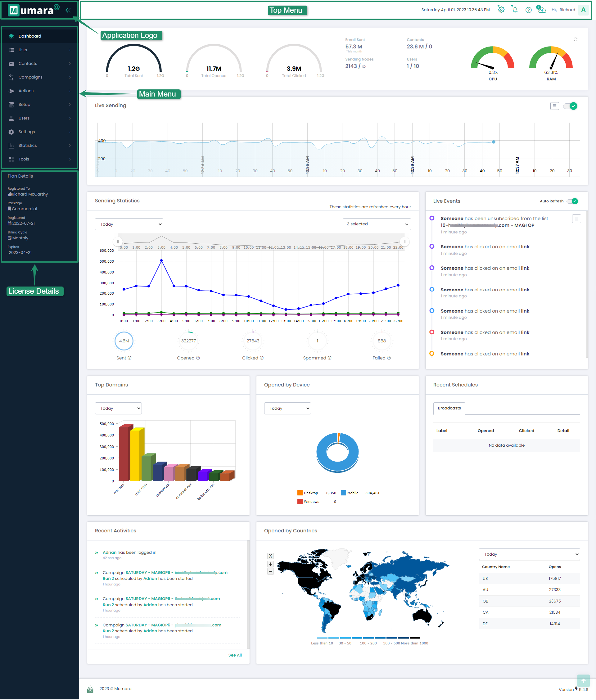Open the Adrian link in the logged-in activity

click(110, 553)
